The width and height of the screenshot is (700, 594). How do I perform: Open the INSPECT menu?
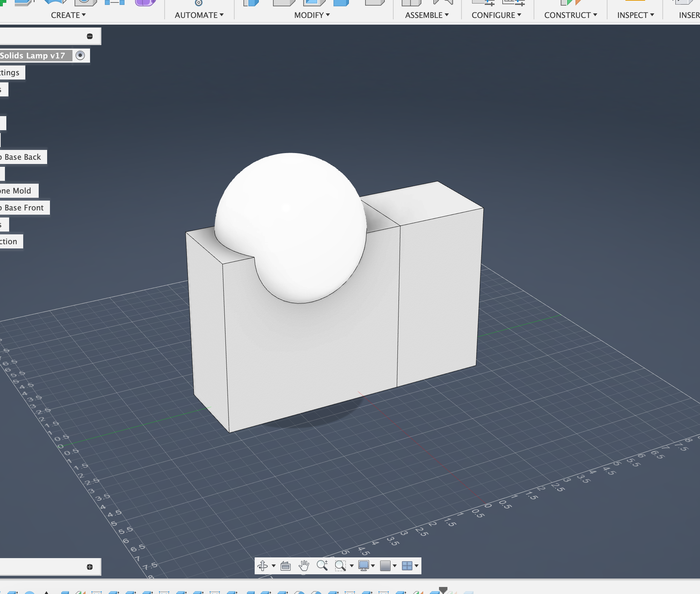click(635, 15)
